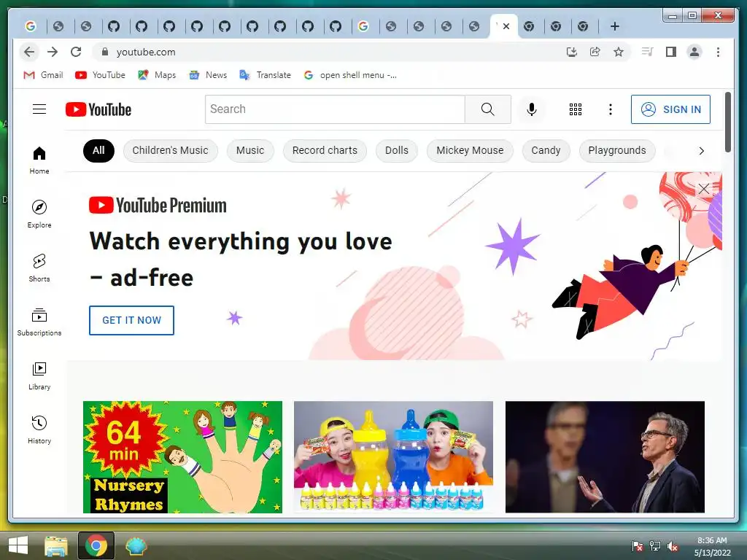This screenshot has height=560, width=747.
Task: Switch to the first Google tab
Action: 31,26
